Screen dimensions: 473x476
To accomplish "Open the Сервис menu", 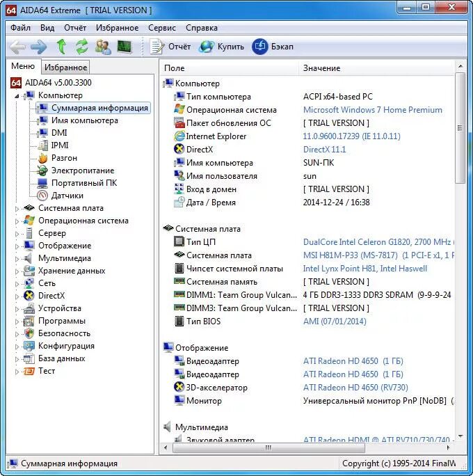I will click(x=162, y=28).
